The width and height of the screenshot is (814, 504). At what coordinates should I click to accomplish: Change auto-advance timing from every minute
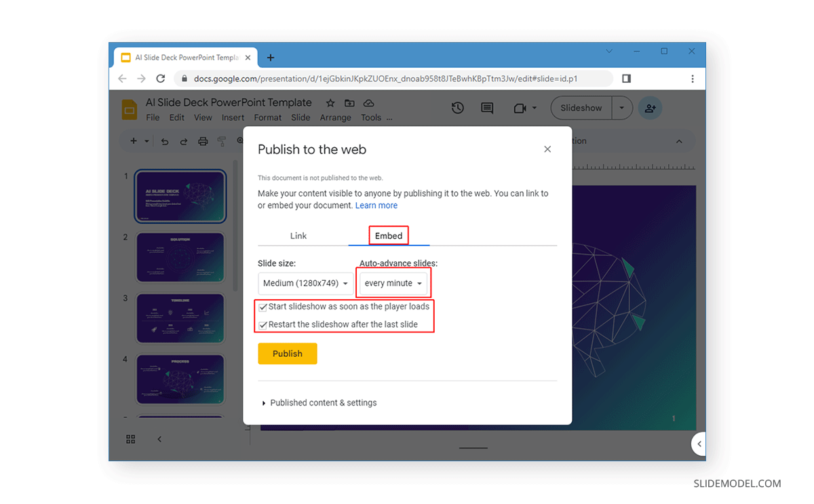[393, 283]
